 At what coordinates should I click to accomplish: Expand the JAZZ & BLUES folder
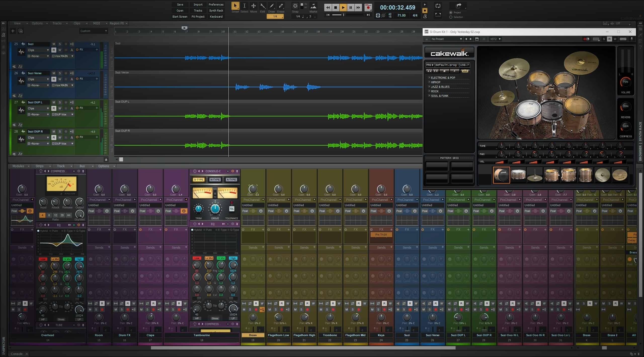(x=429, y=86)
